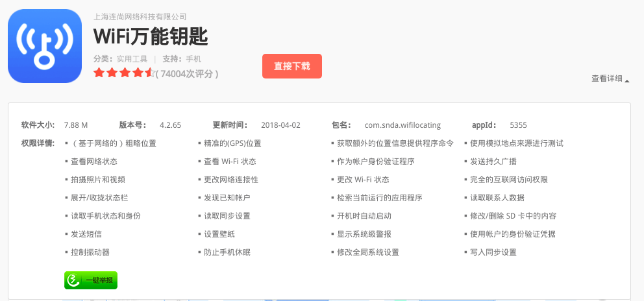Image resolution: width=644 pixels, height=301 pixels.
Task: Click the WiFi万能钥匙 app icon
Action: (x=45, y=46)
